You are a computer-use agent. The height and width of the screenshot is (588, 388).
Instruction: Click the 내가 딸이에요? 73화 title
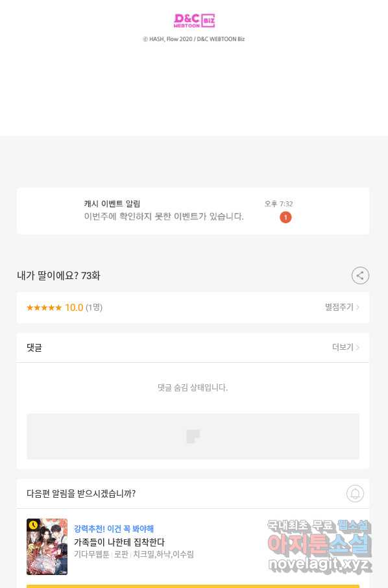point(58,276)
